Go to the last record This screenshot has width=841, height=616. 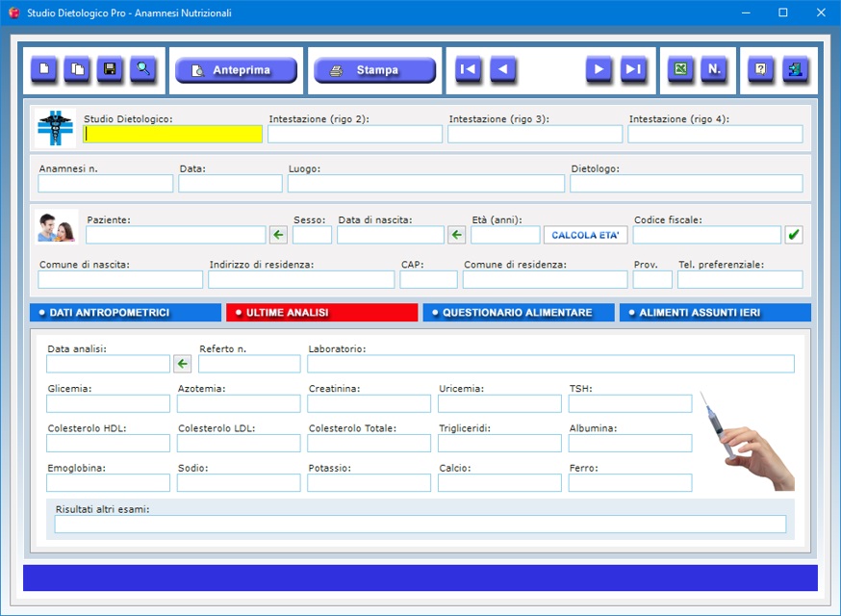click(633, 69)
